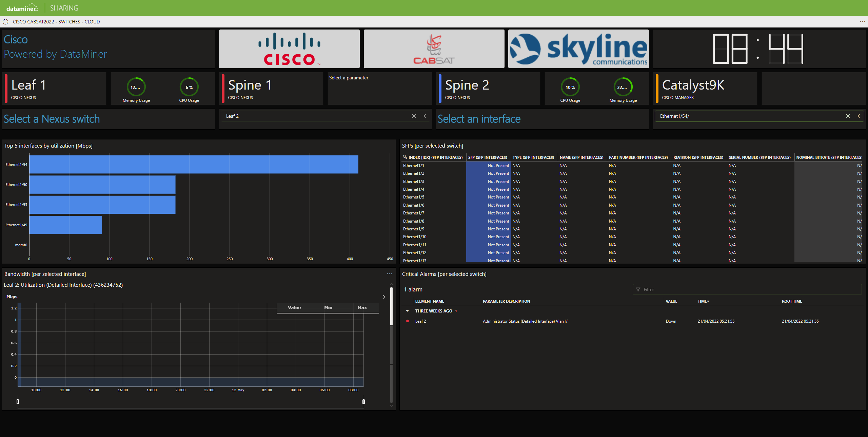This screenshot has height=437, width=868.
Task: Click the right time range handle
Action: pyautogui.click(x=363, y=402)
